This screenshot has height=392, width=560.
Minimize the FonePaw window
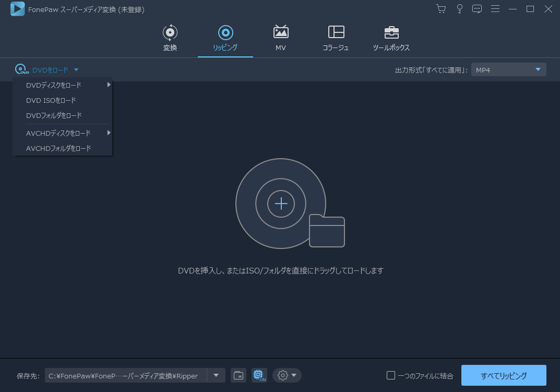[513, 9]
